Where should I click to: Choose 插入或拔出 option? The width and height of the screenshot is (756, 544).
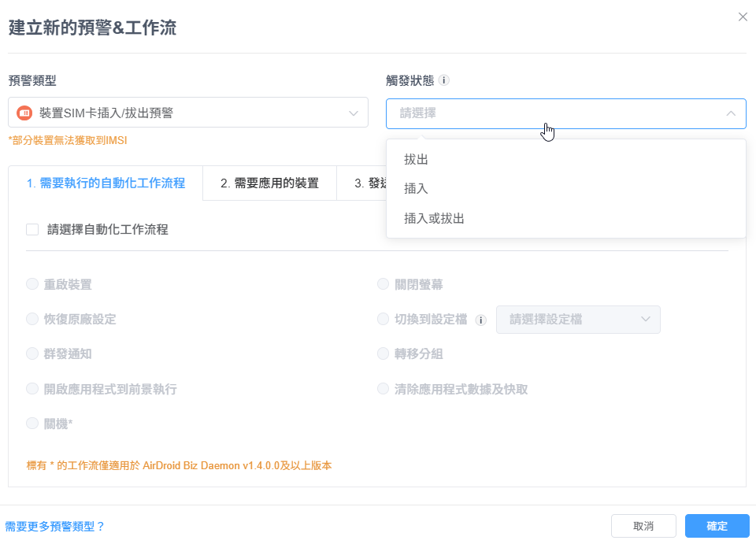tap(566, 218)
